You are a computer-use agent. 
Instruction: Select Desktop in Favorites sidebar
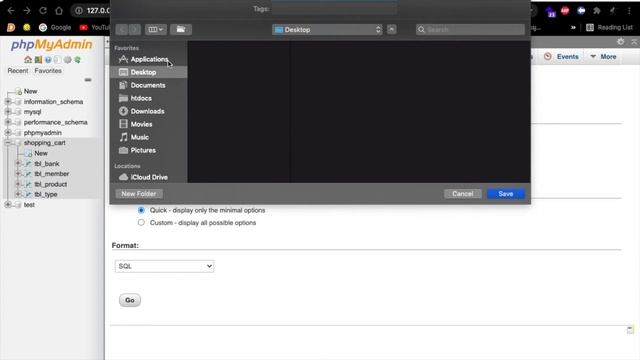coord(149,72)
